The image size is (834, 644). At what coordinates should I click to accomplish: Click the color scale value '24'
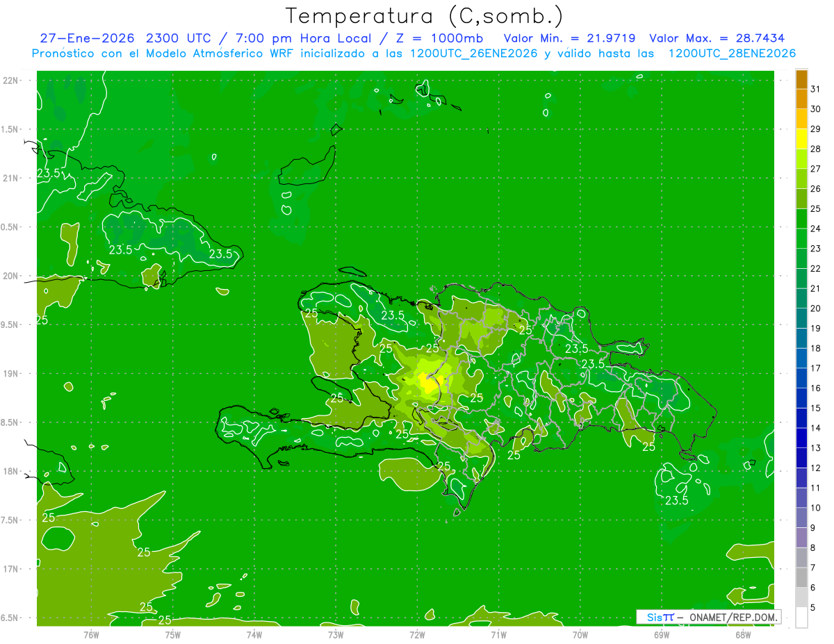tap(816, 229)
